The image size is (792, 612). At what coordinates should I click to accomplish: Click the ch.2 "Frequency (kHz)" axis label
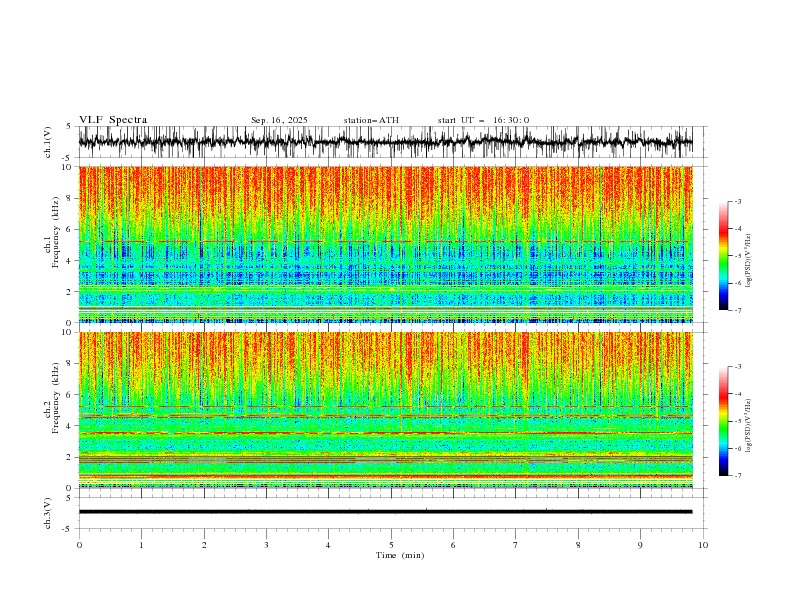(56, 398)
